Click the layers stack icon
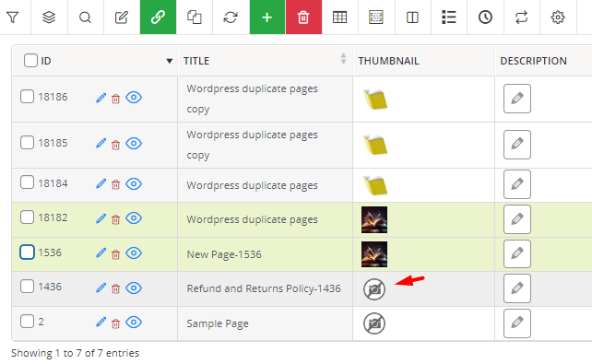Screen dimensions: 592x364 49,18
